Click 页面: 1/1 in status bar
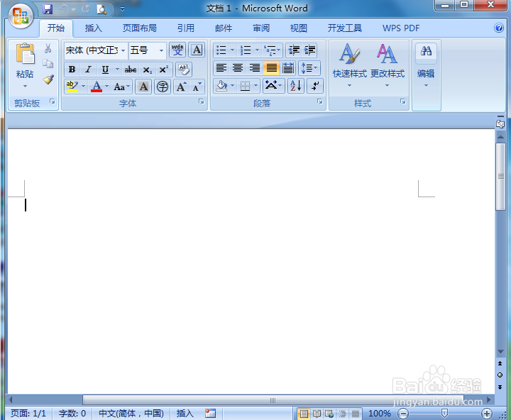The image size is (511, 420). click(x=28, y=414)
